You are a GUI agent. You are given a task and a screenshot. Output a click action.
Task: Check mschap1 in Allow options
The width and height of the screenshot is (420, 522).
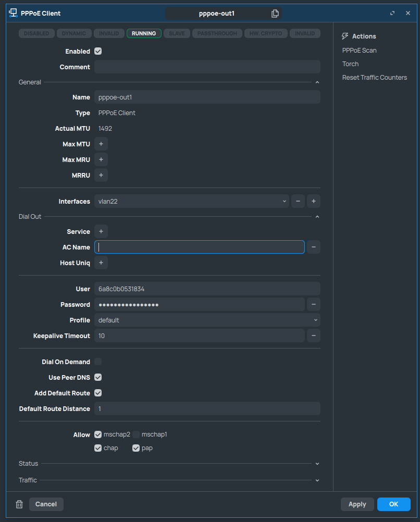point(136,434)
